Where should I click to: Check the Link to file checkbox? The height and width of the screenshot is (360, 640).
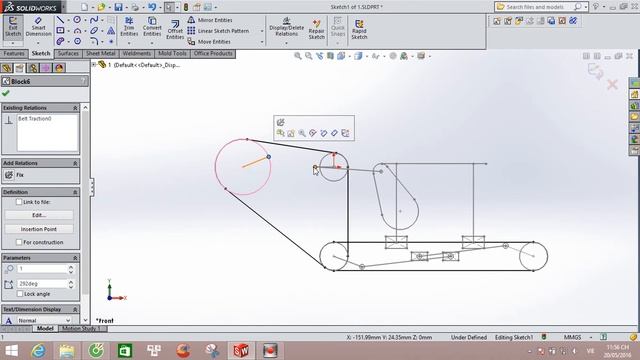tap(19, 202)
